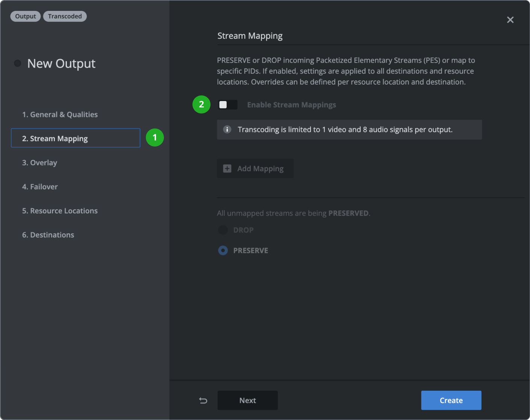Click the plus icon on Add Mapping
Screen dimensions: 530x420
[227, 168]
